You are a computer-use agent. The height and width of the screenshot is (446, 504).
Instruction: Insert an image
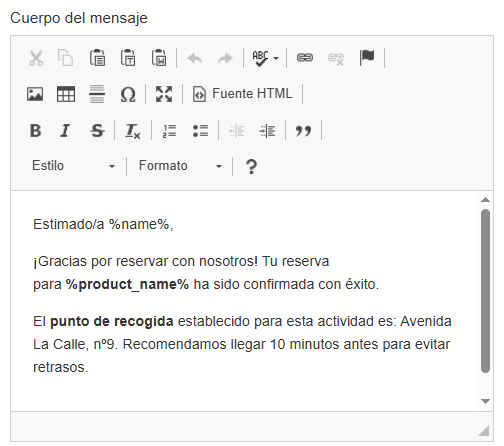point(35,94)
